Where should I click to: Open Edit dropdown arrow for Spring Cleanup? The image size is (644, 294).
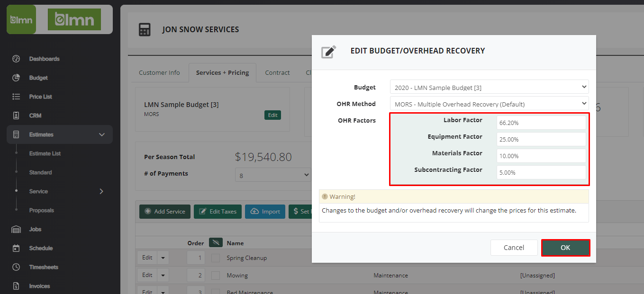click(163, 258)
